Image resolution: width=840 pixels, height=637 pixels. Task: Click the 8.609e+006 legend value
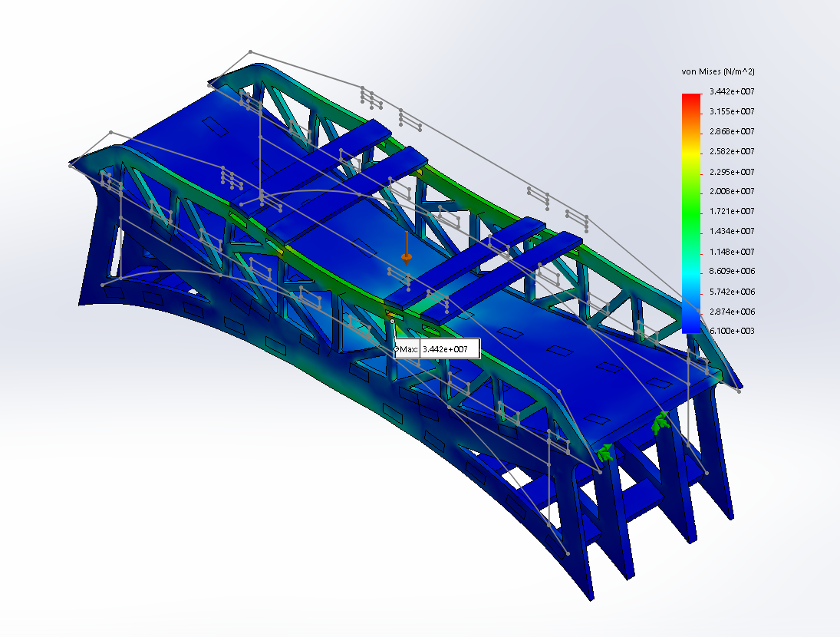[x=732, y=271]
